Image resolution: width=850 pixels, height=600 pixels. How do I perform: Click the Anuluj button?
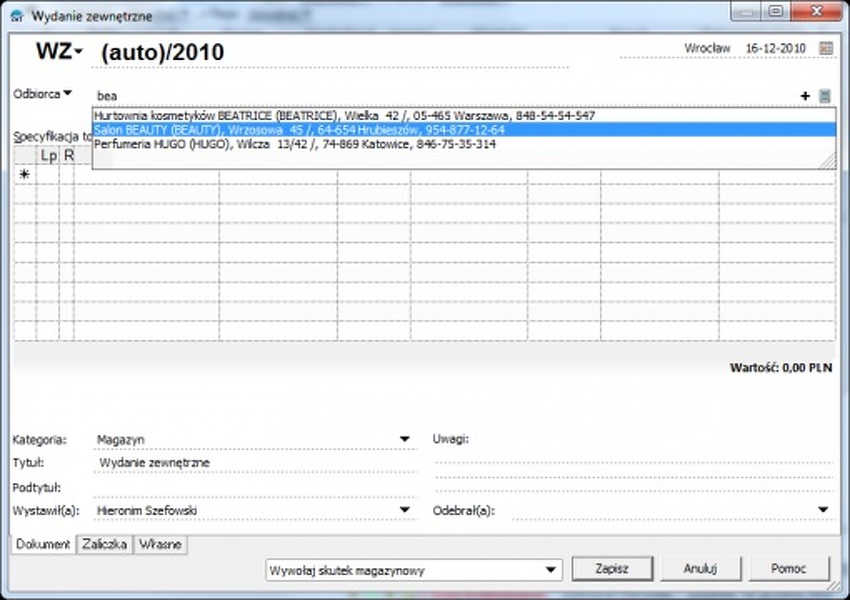point(700,568)
